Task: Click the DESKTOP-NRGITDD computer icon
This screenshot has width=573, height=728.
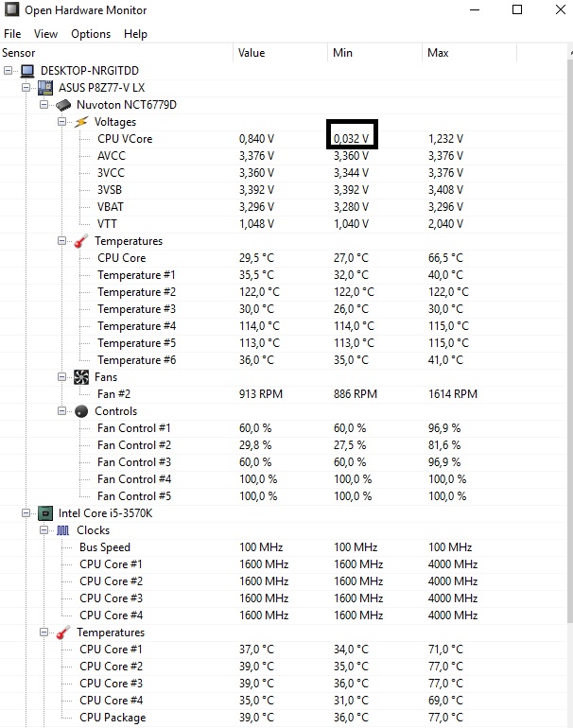Action: tap(26, 71)
